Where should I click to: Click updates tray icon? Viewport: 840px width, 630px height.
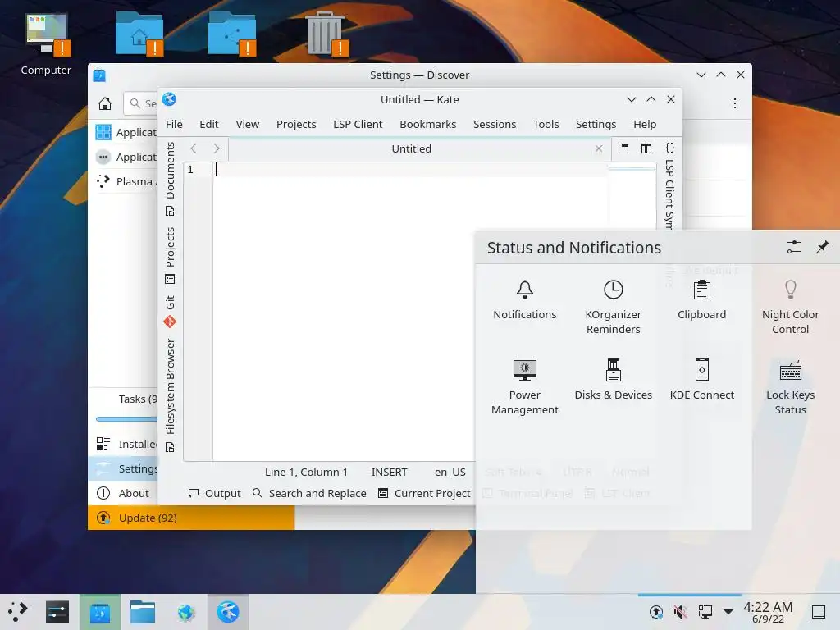pyautogui.click(x=655, y=612)
